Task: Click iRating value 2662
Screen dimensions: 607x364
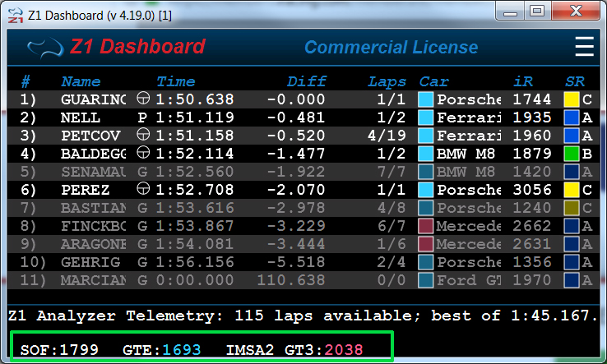Action: point(532,226)
